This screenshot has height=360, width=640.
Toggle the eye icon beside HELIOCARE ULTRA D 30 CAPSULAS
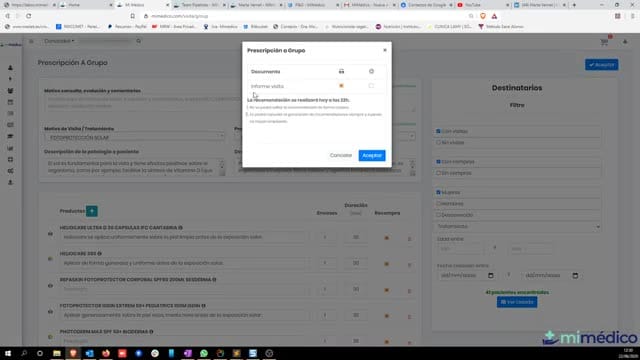(50, 234)
